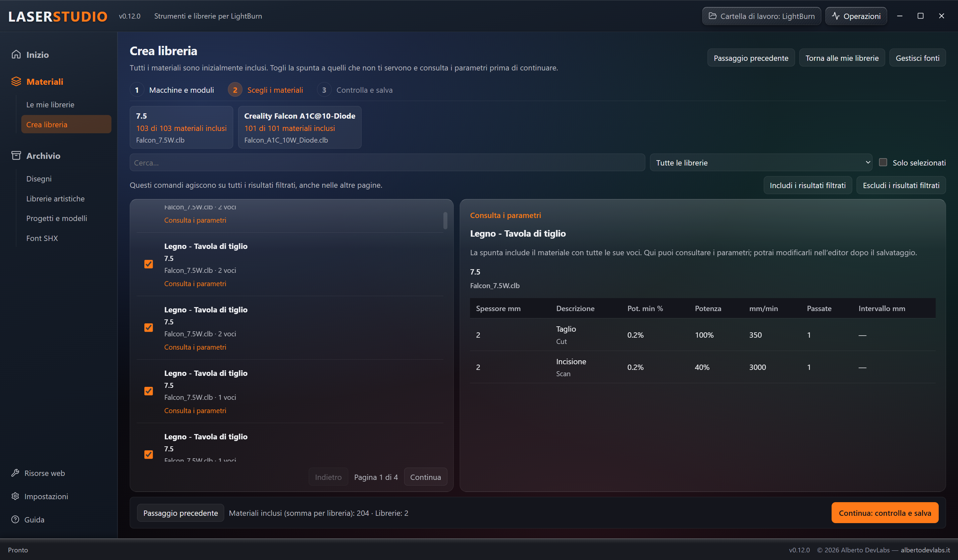Click the top Passaggio precedente button

click(751, 58)
